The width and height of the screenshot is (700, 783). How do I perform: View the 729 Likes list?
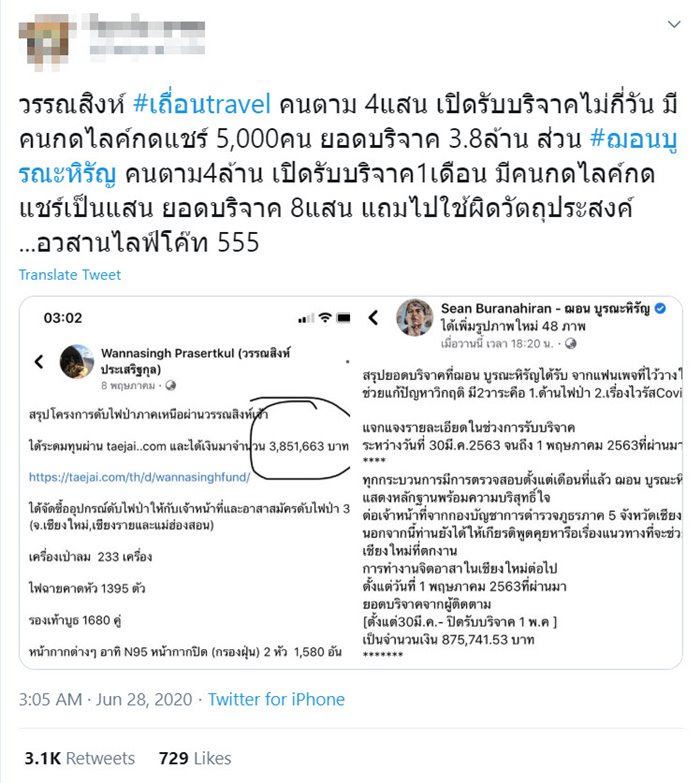195,759
